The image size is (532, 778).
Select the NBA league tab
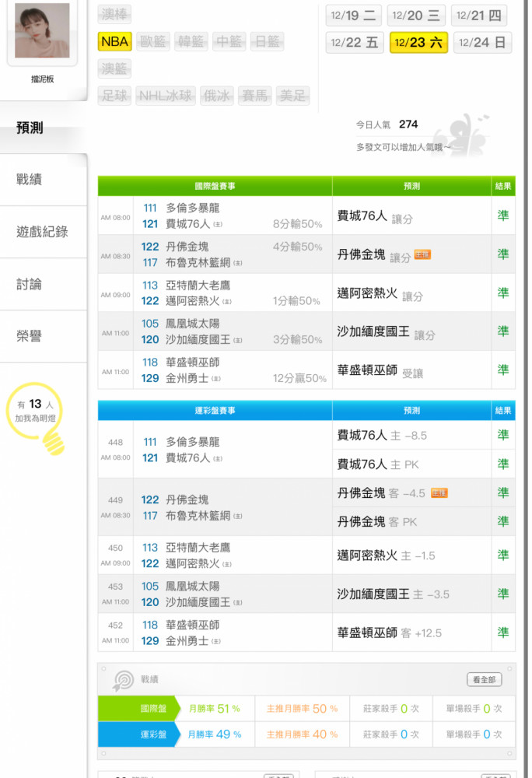coord(114,42)
